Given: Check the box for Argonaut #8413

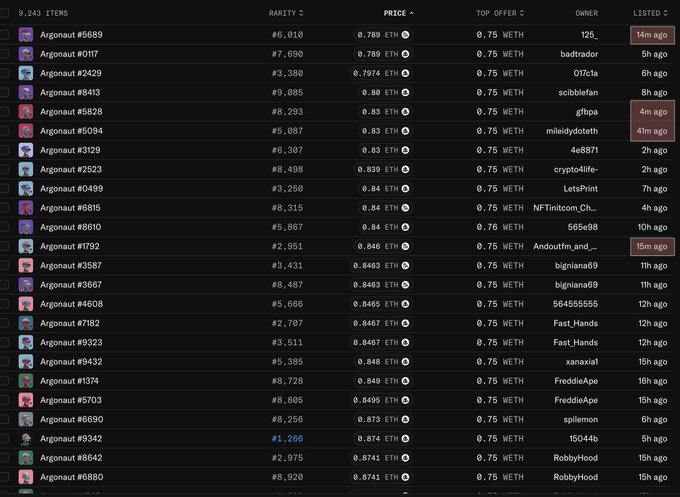Looking at the screenshot, I should (x=4, y=92).
